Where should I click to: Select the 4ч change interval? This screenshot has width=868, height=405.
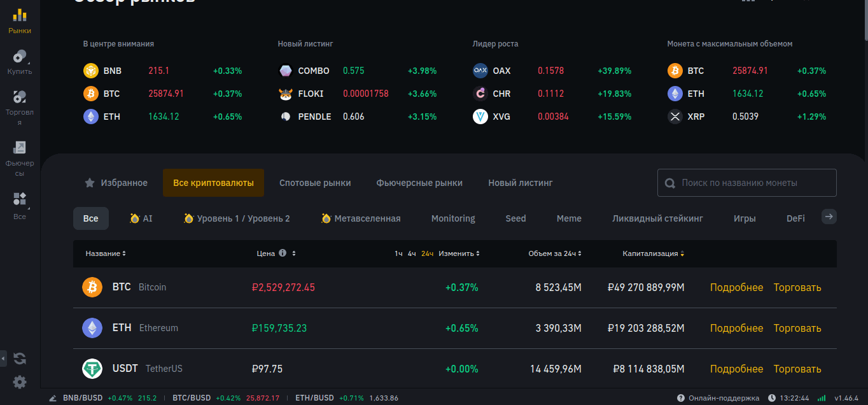(412, 253)
